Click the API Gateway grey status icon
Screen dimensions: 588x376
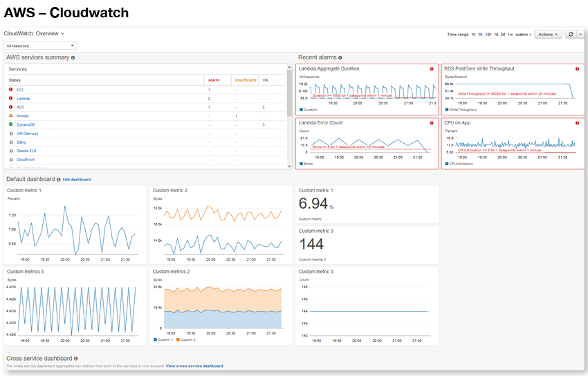(11, 133)
